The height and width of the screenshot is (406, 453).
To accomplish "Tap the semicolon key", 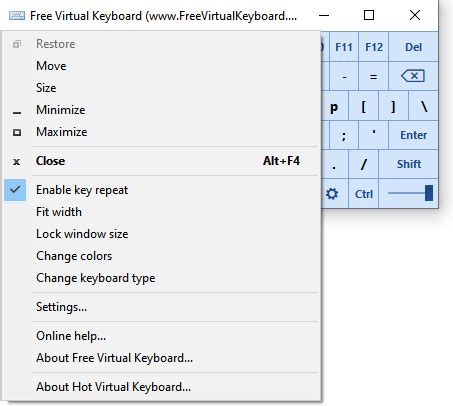I will (x=344, y=135).
